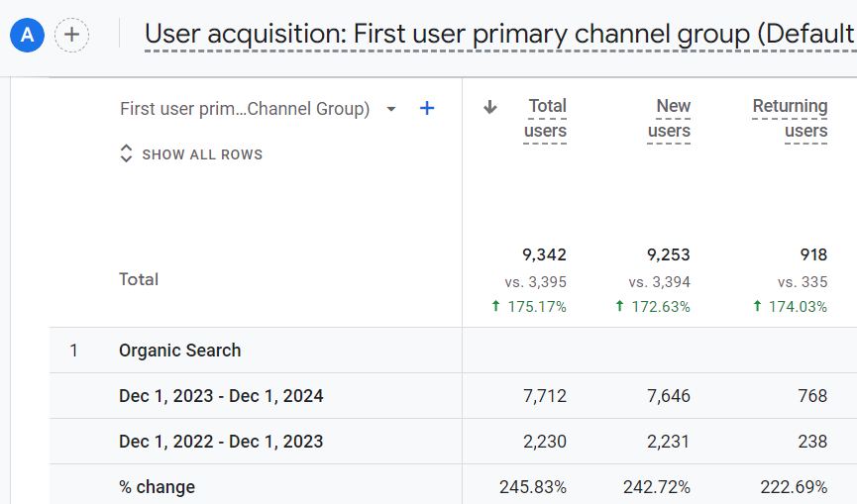Click the 245.83% change cell
The width and height of the screenshot is (857, 504).
tap(533, 487)
